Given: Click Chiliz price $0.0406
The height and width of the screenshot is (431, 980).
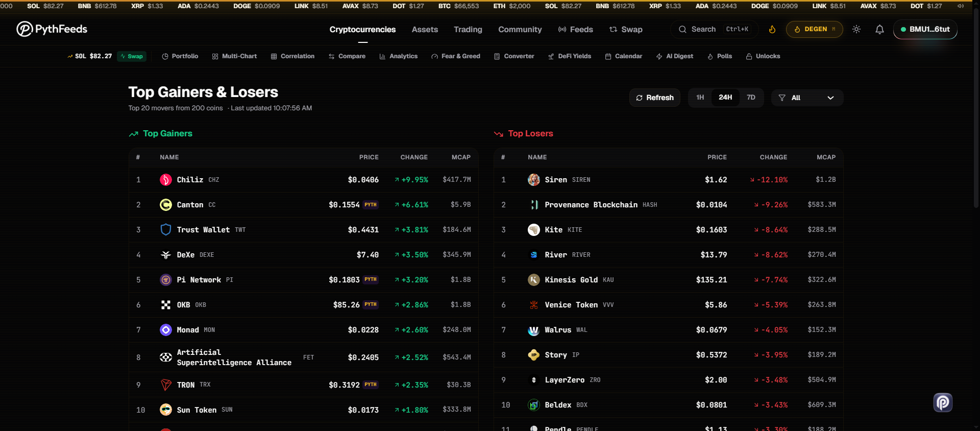Looking at the screenshot, I should (363, 180).
